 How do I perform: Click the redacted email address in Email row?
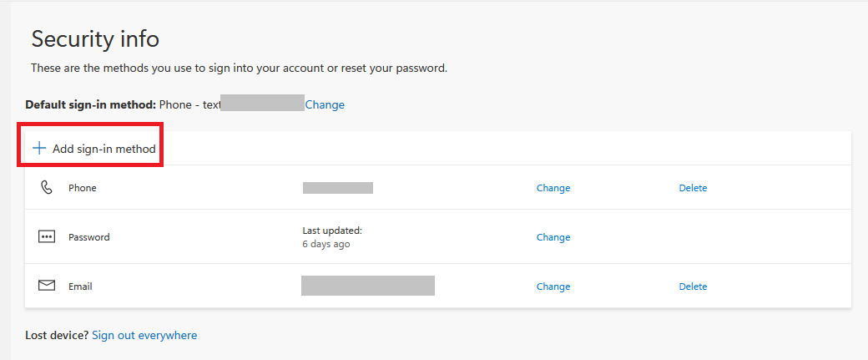[x=367, y=286]
